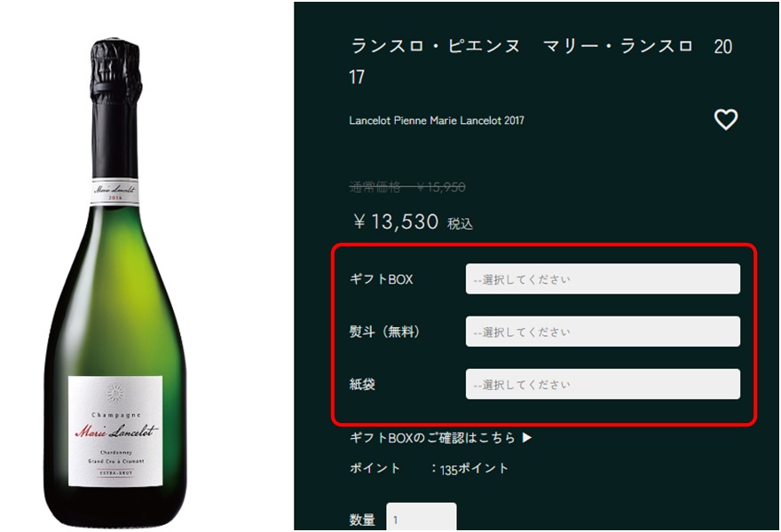Viewport: 781px width, 532px height.
Task: Click the 紙袋 field label
Action: [x=362, y=384]
